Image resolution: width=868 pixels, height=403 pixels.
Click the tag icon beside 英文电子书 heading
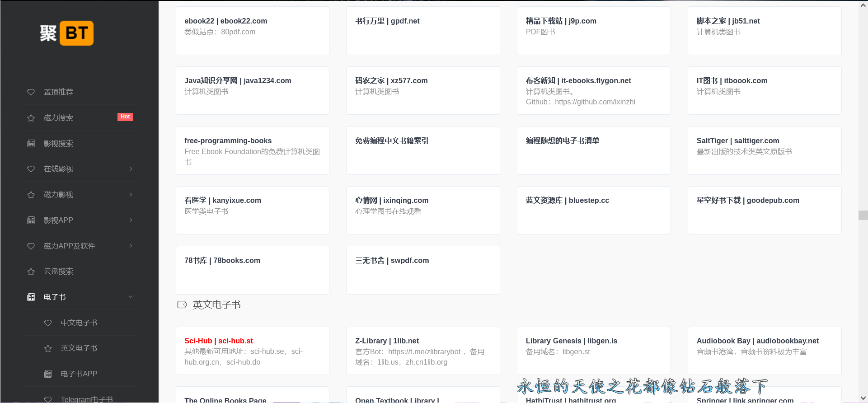click(x=182, y=305)
